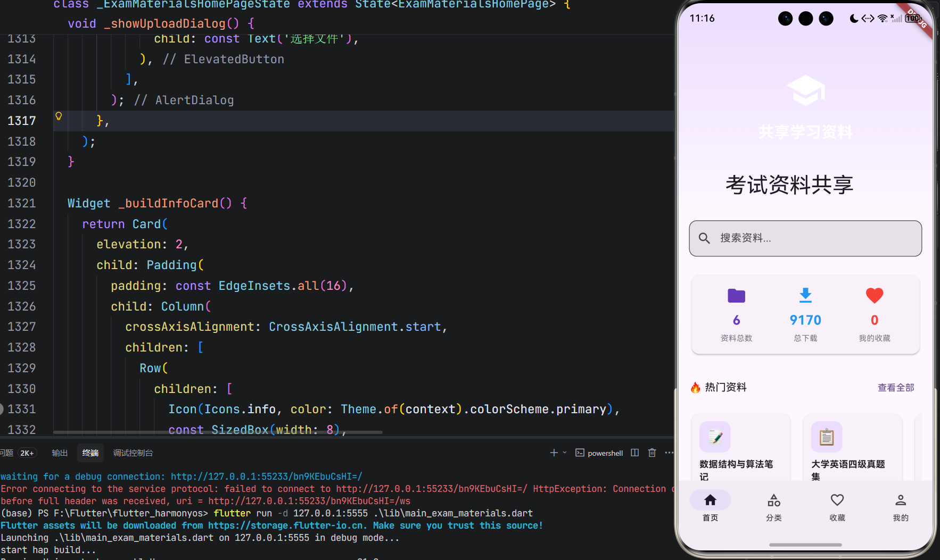Click the editor horizontal scrollbar
The height and width of the screenshot is (560, 940).
coord(218,432)
